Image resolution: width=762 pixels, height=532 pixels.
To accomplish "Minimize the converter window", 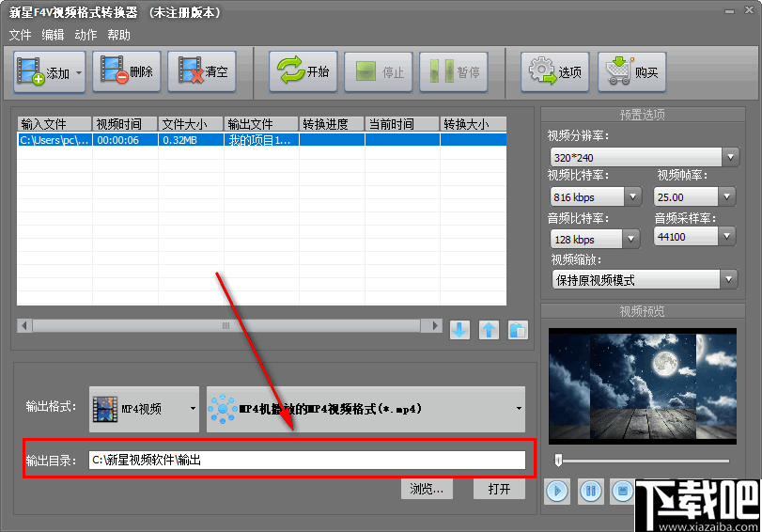I will [729, 11].
